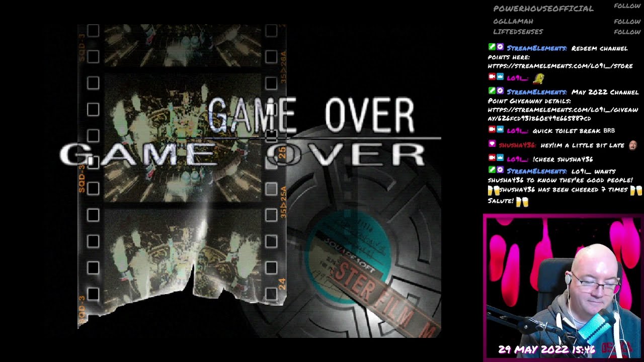Click the beer mugs emote before 'shusha436 has been cheered'
Screen dimensions: 644x362
pyautogui.click(x=494, y=191)
